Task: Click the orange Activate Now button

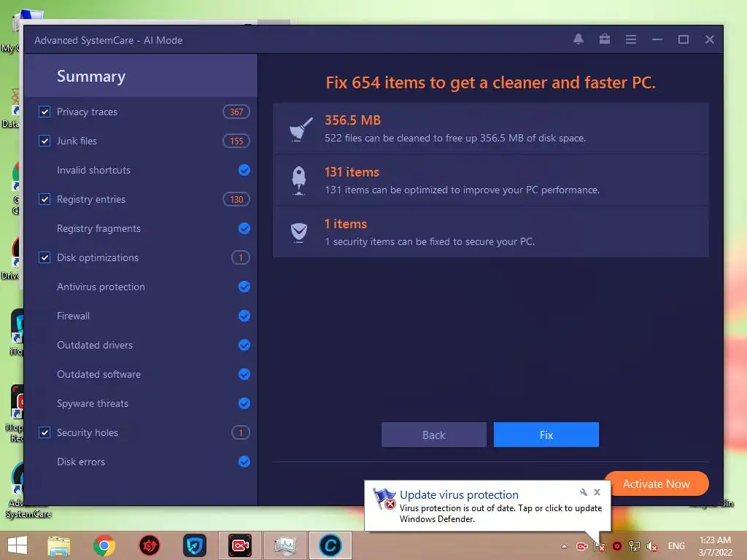Action: tap(656, 484)
